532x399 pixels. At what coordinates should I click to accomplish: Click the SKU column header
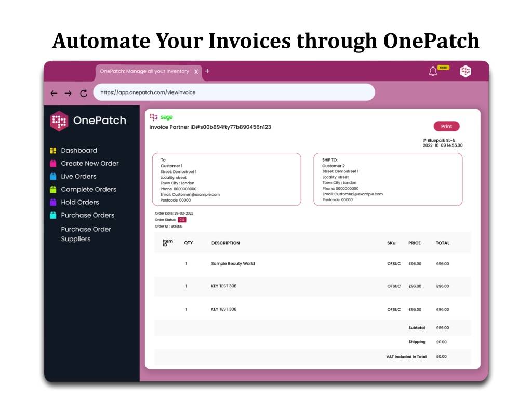tap(391, 243)
